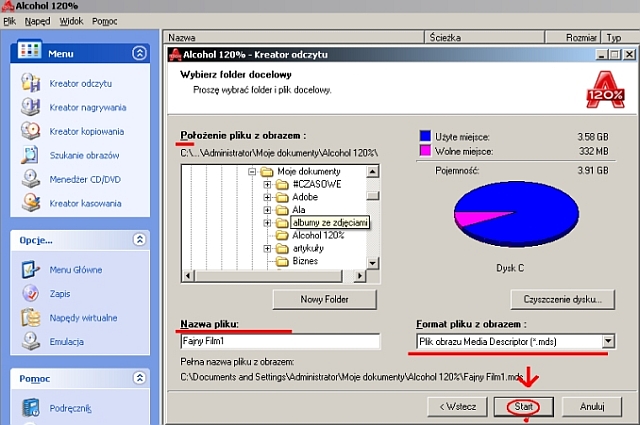Open the Plik menu
Viewport: 640px width, 425px height.
(9, 21)
